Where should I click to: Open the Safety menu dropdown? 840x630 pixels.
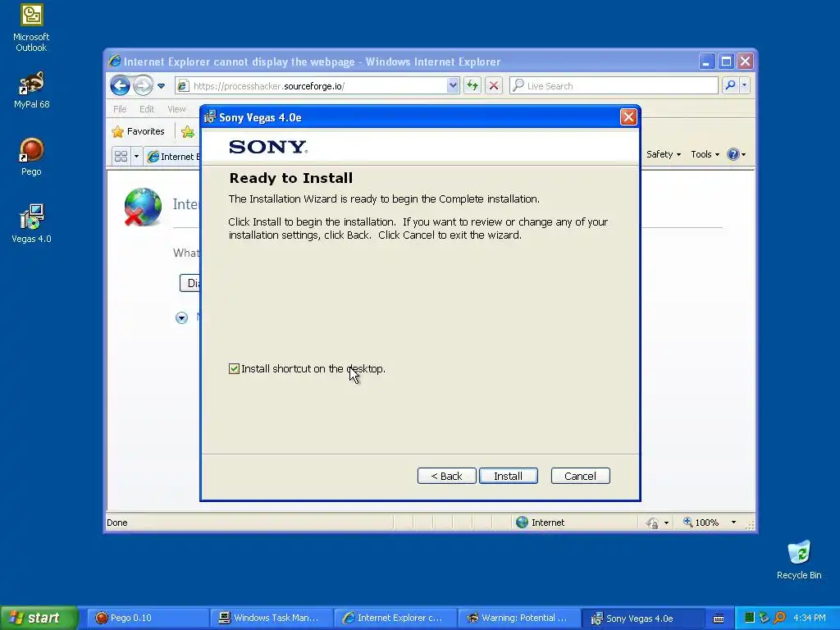(x=663, y=154)
